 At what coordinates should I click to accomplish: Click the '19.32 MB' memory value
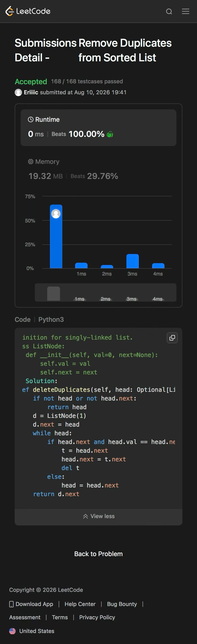pyautogui.click(x=46, y=176)
